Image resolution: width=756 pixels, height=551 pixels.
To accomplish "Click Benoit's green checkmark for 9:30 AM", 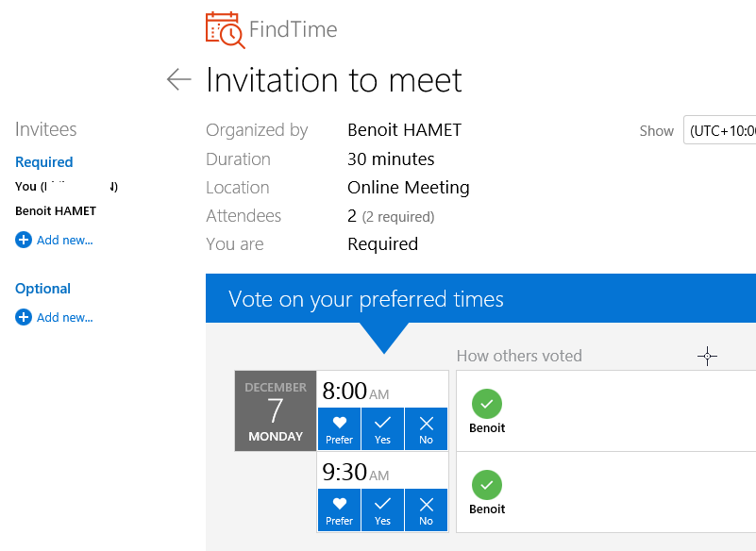I will (487, 485).
